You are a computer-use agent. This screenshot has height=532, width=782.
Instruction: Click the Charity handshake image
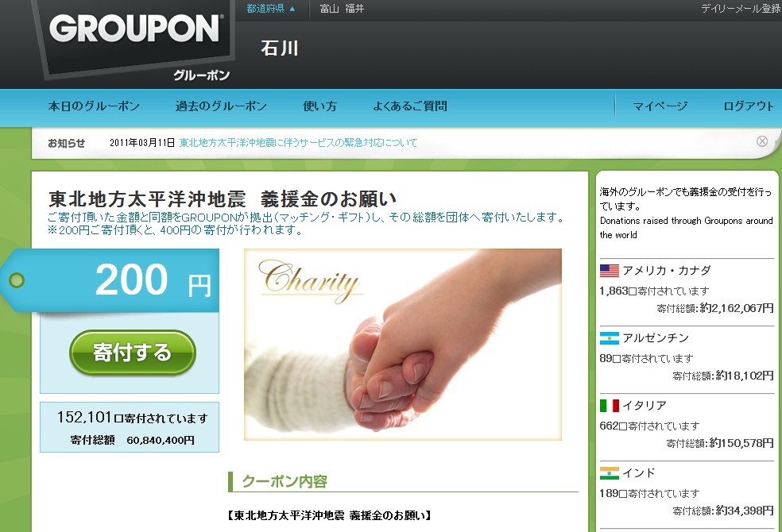point(403,345)
